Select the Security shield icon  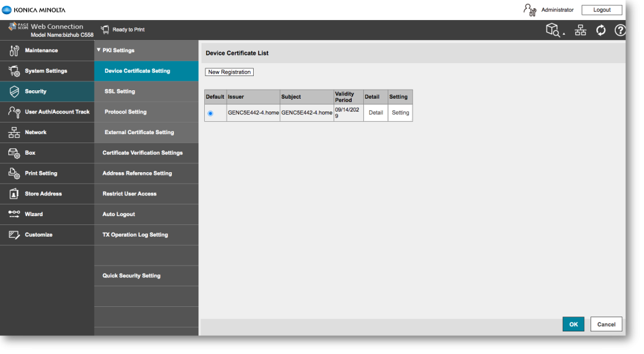click(x=14, y=92)
